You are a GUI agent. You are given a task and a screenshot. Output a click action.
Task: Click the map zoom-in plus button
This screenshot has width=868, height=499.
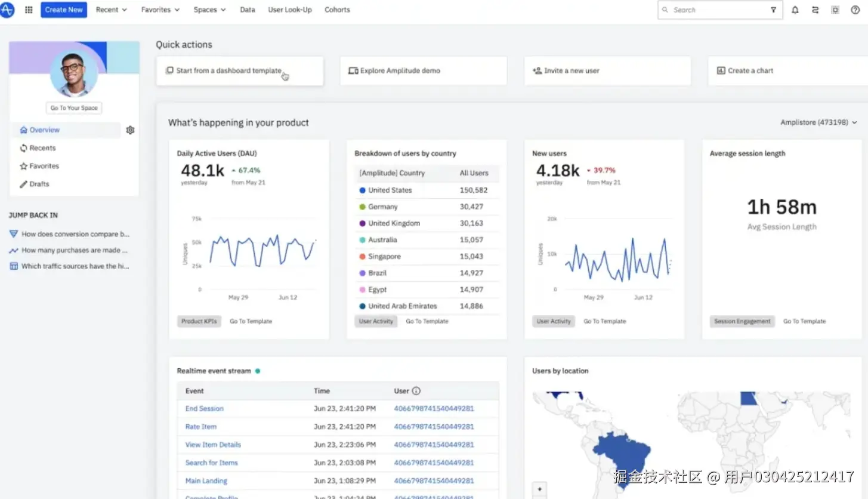pyautogui.click(x=539, y=489)
